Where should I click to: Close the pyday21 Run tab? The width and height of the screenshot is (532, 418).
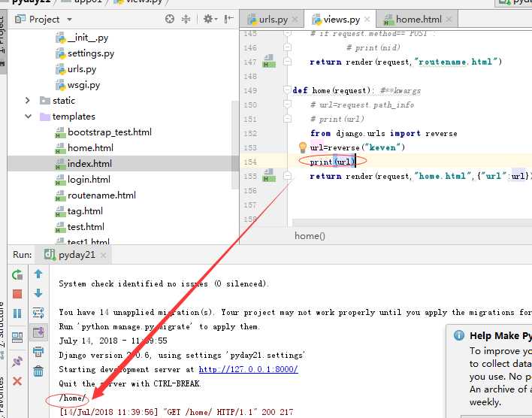(104, 255)
